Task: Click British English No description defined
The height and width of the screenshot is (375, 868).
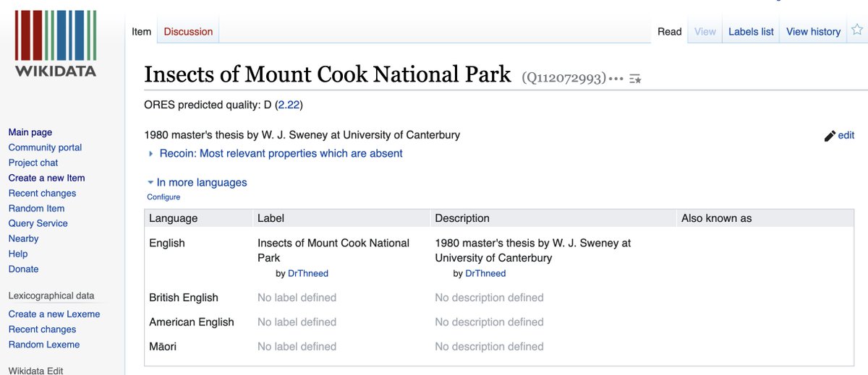Action: click(x=489, y=298)
